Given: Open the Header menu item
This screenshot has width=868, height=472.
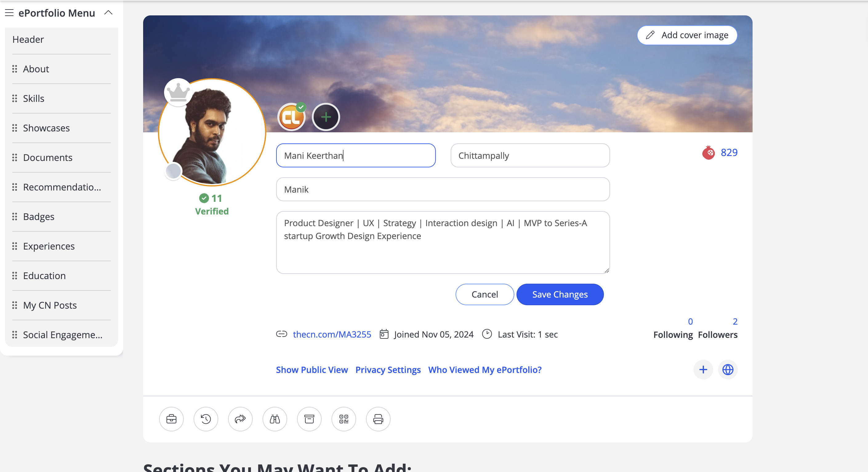Looking at the screenshot, I should 28,39.
